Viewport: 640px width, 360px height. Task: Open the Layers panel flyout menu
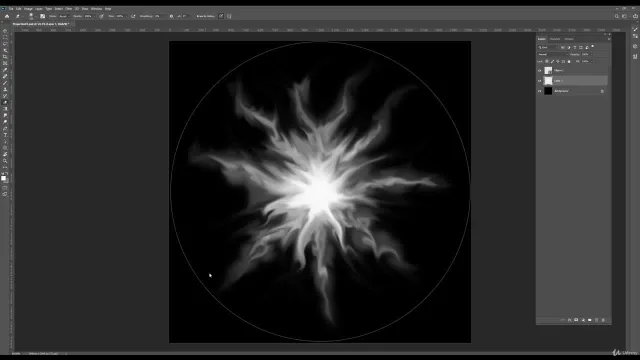(609, 39)
